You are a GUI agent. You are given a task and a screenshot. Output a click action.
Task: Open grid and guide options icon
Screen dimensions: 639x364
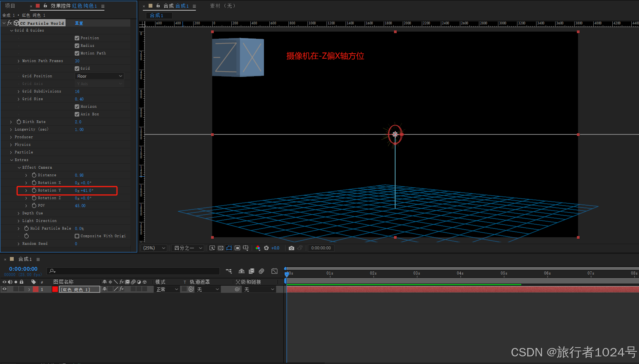(246, 248)
